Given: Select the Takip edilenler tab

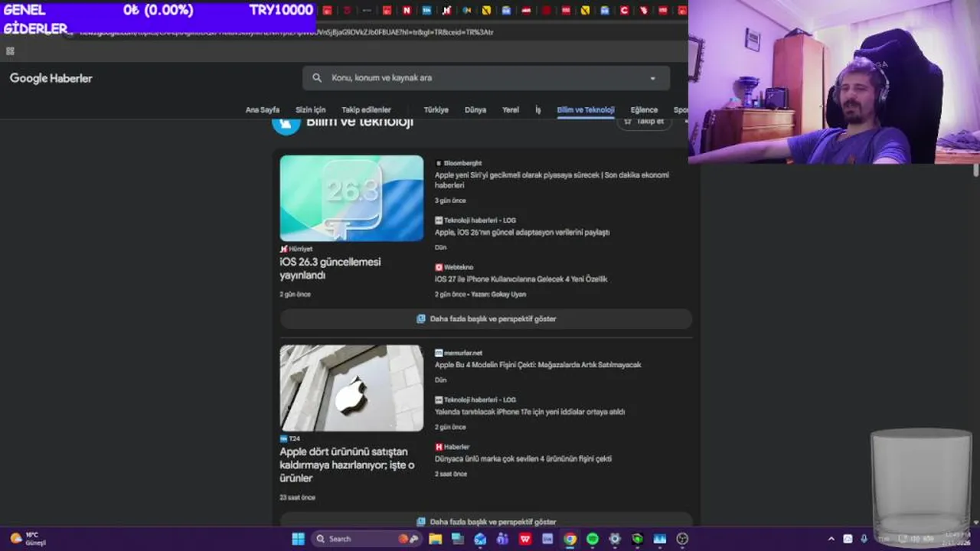Looking at the screenshot, I should [x=366, y=109].
